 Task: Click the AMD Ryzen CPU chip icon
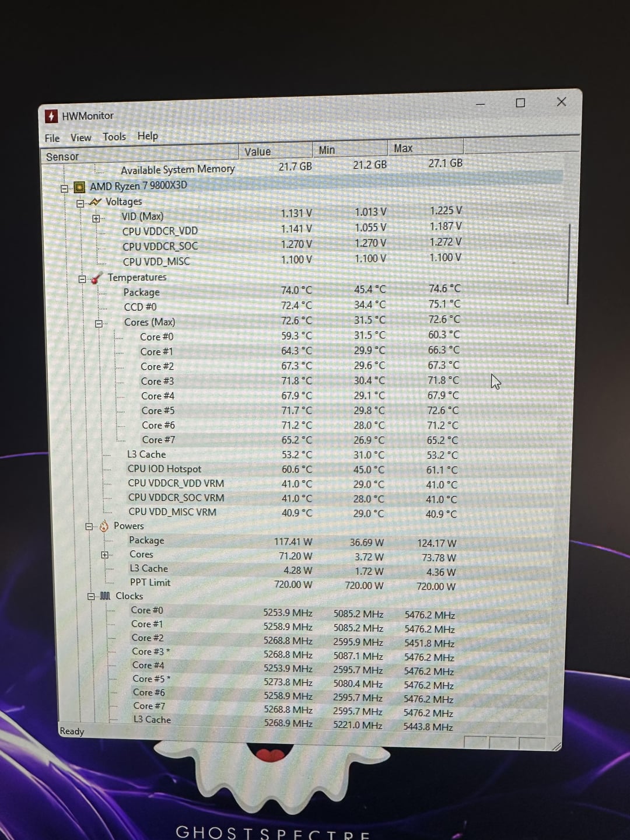(x=79, y=188)
